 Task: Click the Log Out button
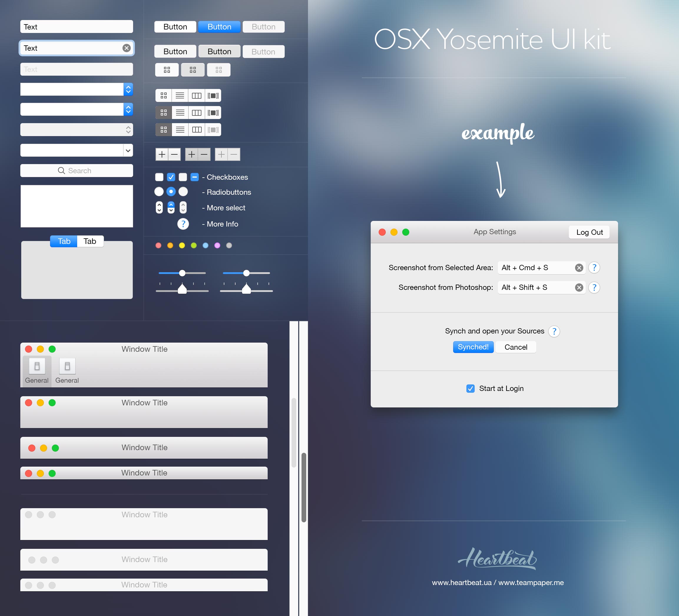coord(589,232)
